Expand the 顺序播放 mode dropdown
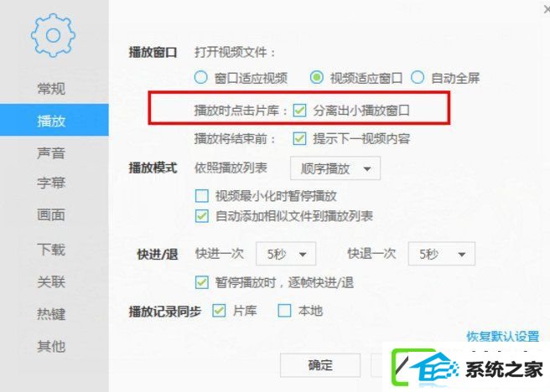The width and height of the screenshot is (550, 392). point(335,168)
